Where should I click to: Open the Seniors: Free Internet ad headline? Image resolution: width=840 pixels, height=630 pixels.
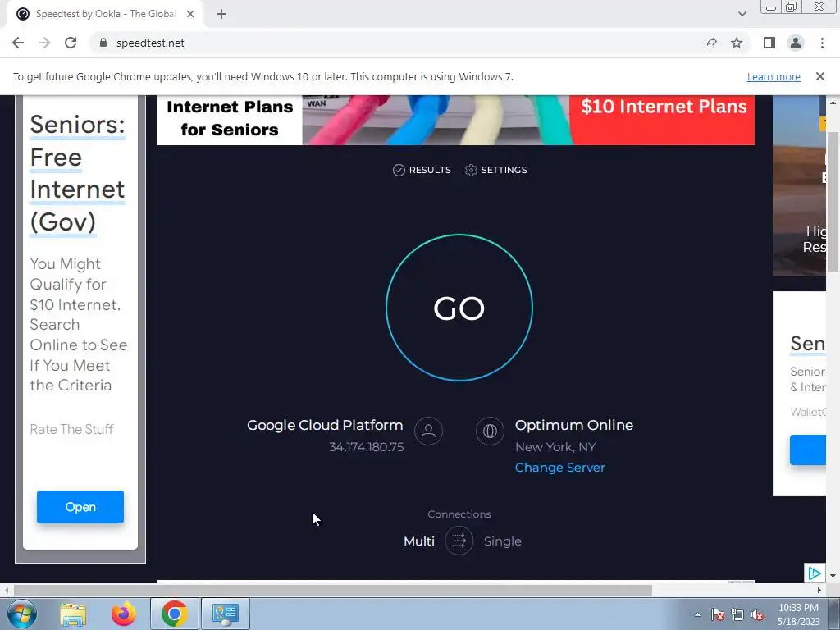(78, 173)
